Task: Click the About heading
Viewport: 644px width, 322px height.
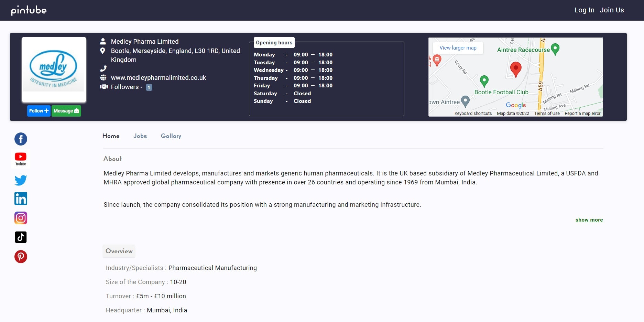Action: pyautogui.click(x=112, y=159)
